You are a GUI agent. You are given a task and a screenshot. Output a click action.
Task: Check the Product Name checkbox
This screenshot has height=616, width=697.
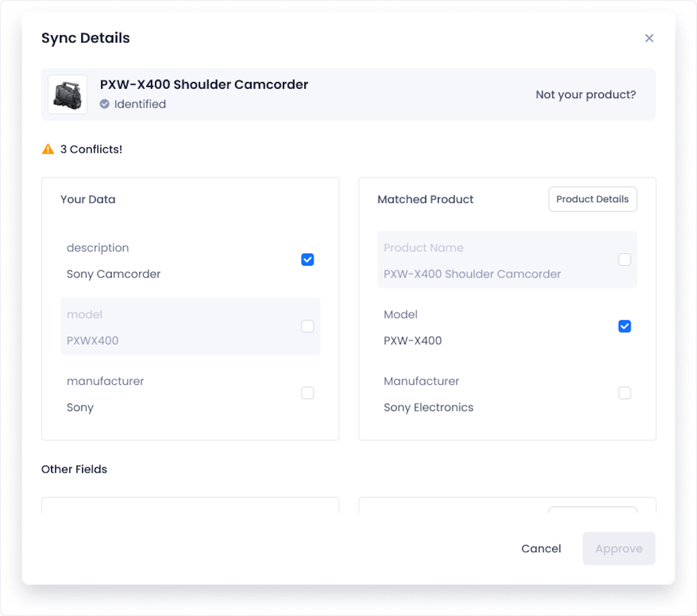pos(625,260)
